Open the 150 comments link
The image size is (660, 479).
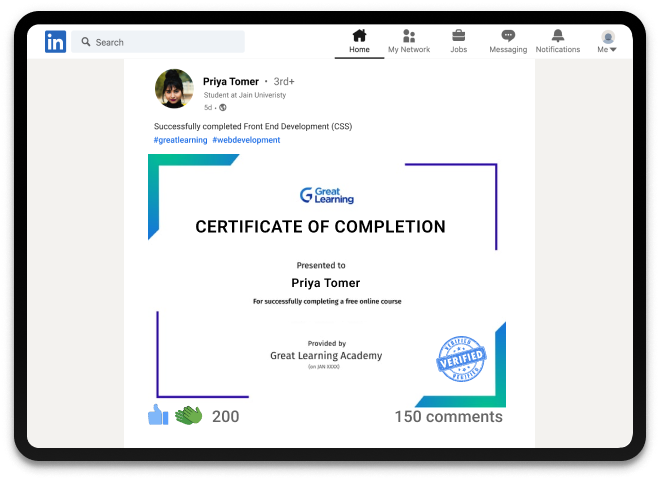point(448,416)
